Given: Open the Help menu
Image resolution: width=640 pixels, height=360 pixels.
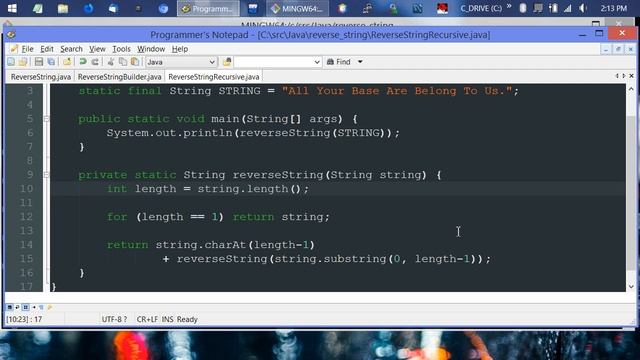Looking at the screenshot, I should (x=180, y=49).
